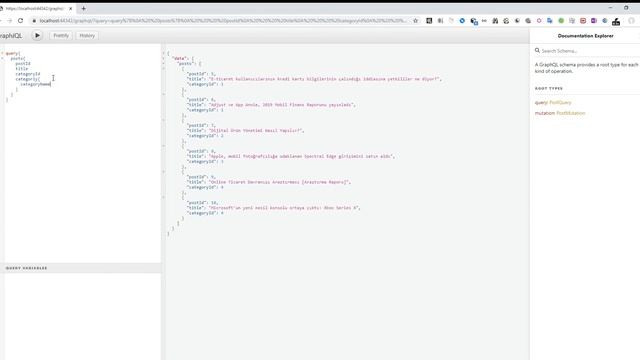The image size is (640, 360).
Task: Click the Adjust ve App Annie title
Action: tap(281, 104)
